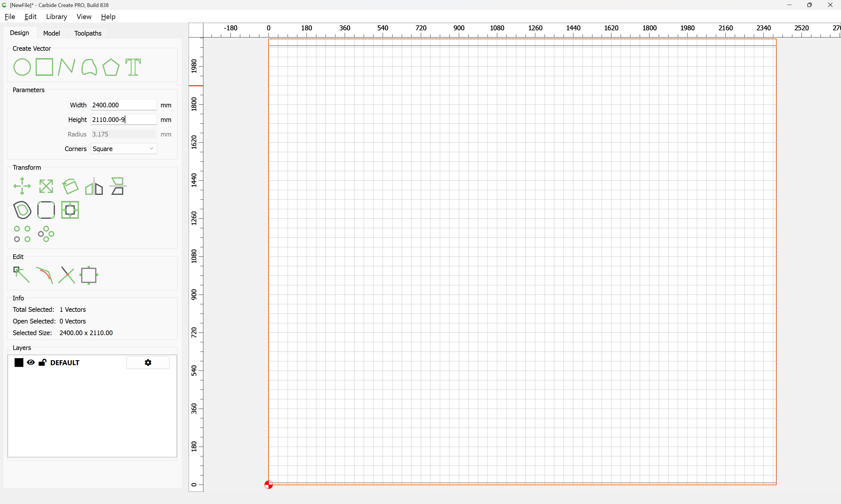
Task: Click the black DEFAULT layer color swatch
Action: [19, 362]
